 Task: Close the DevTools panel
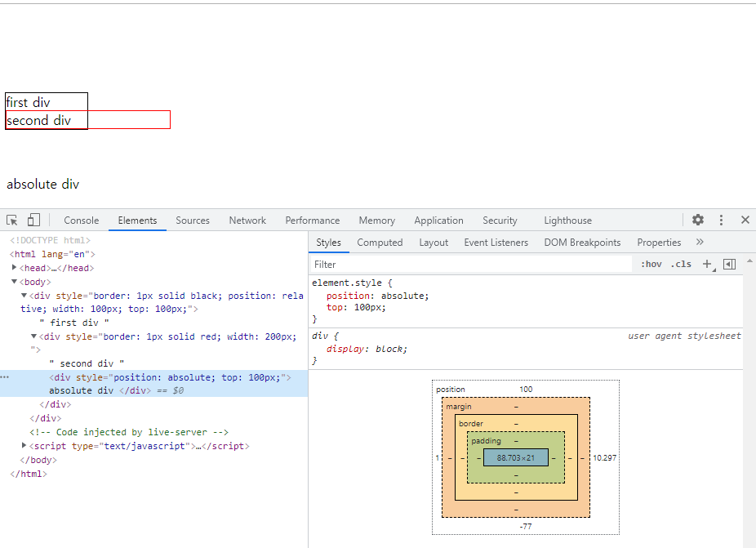coord(745,220)
